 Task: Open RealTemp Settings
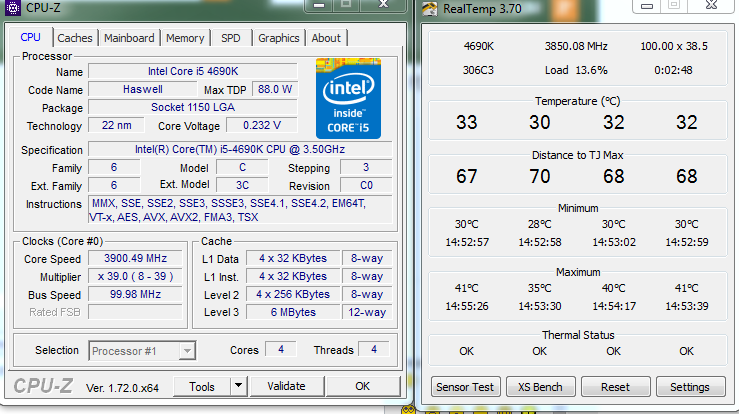[x=690, y=387]
